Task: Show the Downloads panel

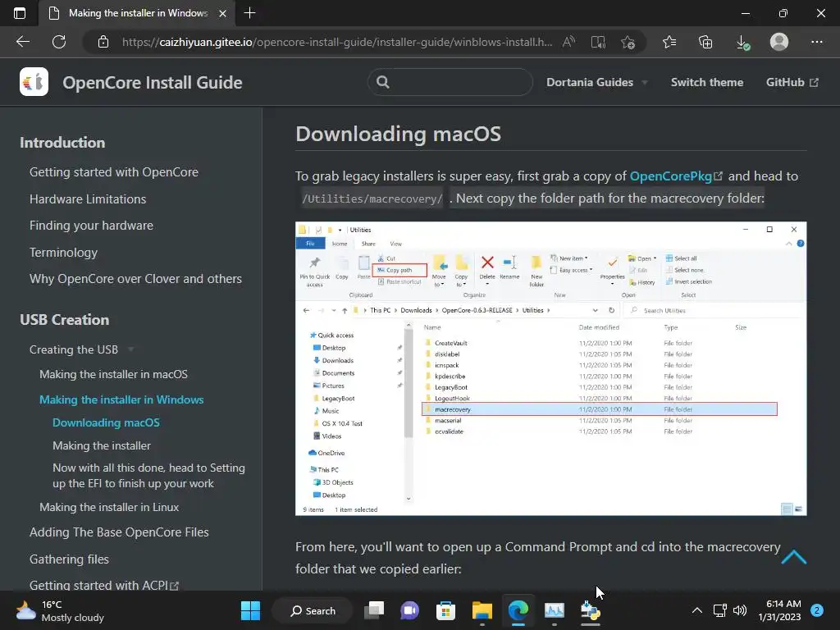Action: pos(742,42)
